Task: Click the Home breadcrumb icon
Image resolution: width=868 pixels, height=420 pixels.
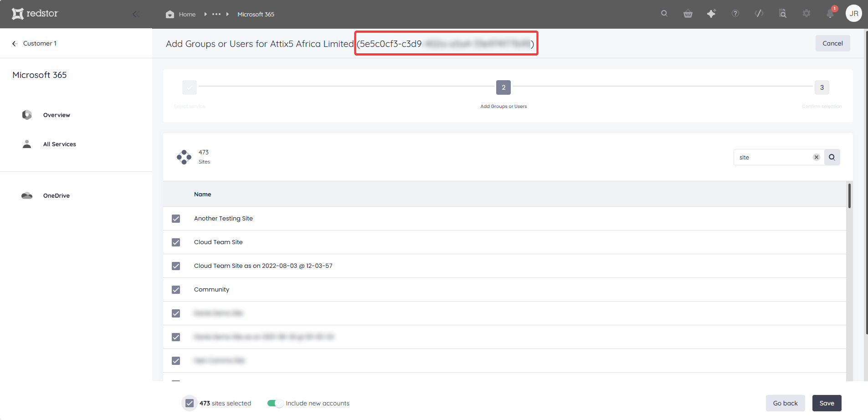Action: point(170,14)
